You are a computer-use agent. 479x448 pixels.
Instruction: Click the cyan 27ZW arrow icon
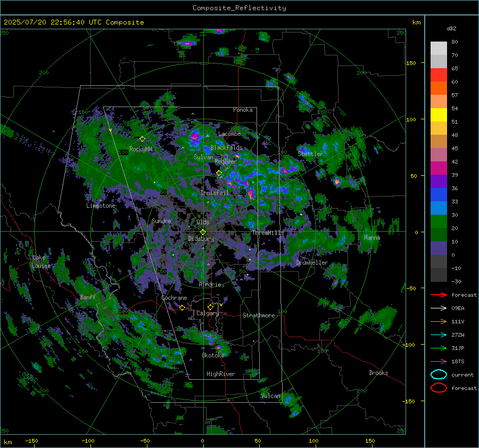click(x=439, y=335)
